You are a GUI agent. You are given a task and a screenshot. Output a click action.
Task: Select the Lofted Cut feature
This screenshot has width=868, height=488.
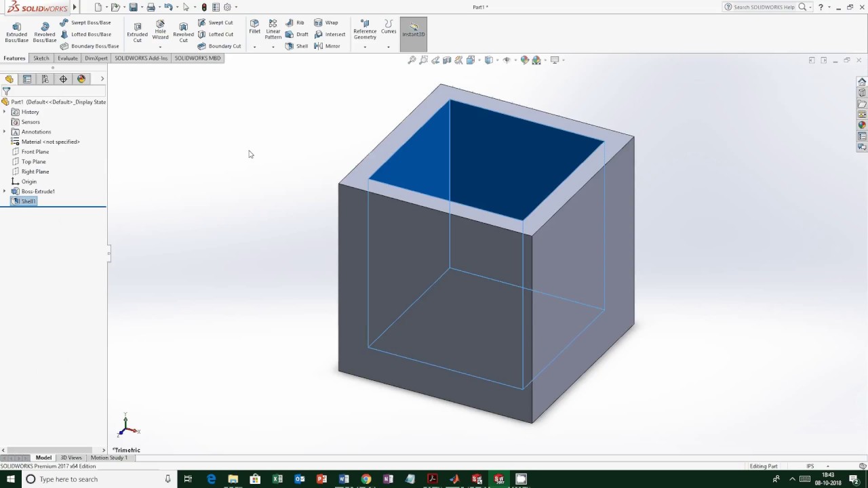click(216, 34)
